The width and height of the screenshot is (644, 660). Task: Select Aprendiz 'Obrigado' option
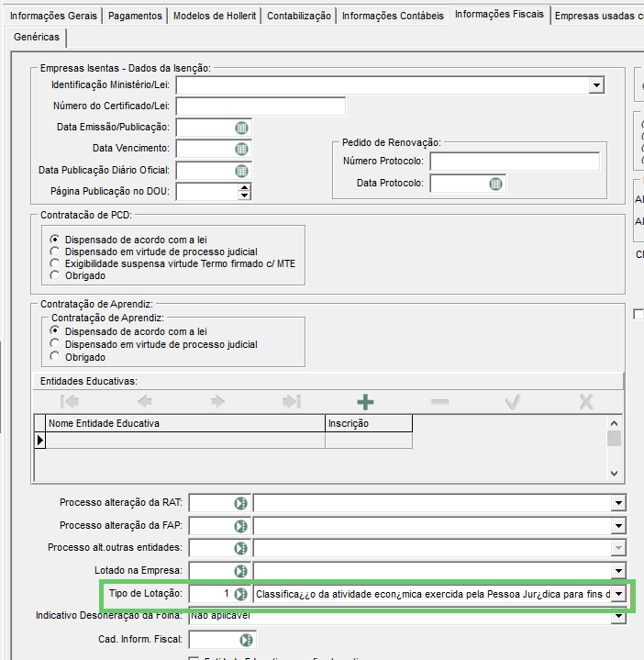(55, 357)
